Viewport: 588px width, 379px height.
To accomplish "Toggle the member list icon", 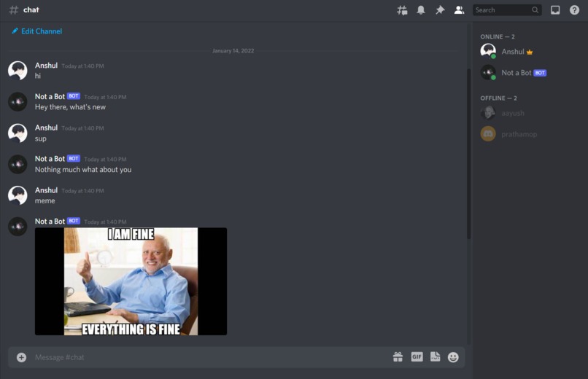I will click(x=459, y=10).
